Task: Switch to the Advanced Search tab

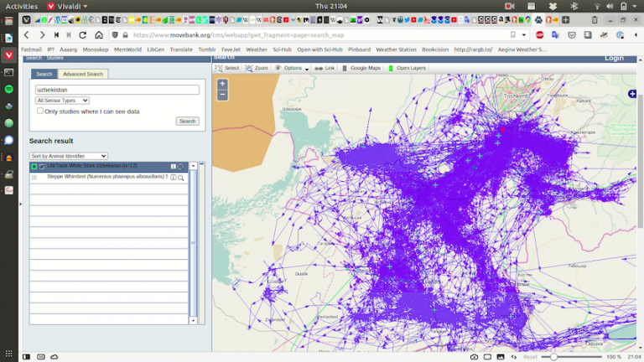Action: (x=82, y=75)
